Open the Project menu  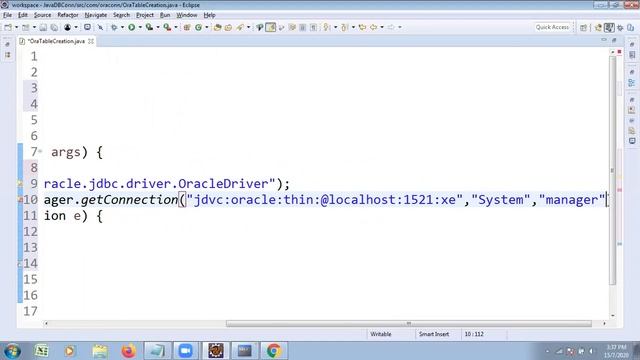tap(145, 15)
